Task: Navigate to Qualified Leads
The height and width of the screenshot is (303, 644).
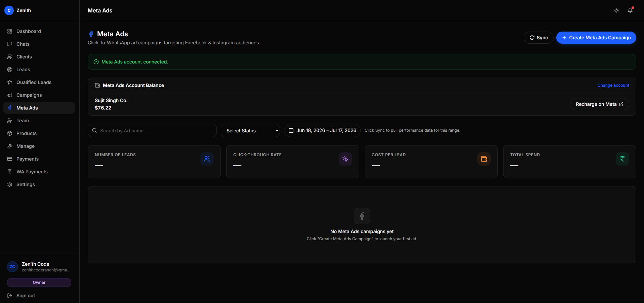Action: 39,82
